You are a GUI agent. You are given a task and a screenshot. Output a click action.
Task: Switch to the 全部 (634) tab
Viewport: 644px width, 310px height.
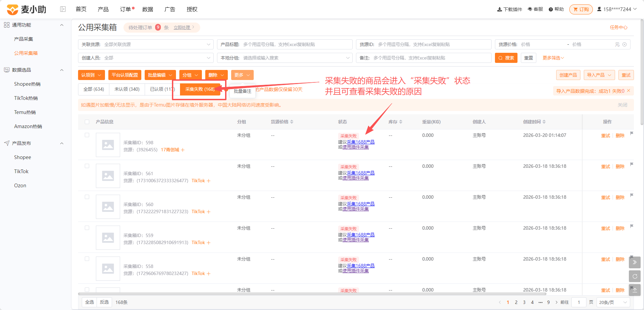click(94, 89)
